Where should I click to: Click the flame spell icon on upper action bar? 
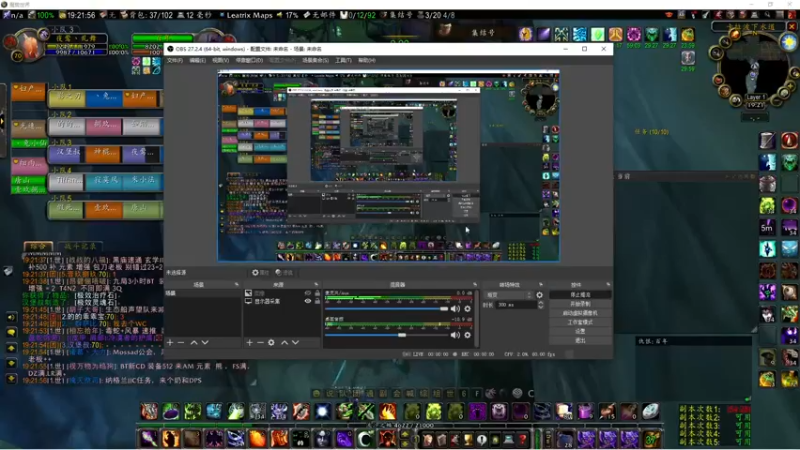point(388,411)
